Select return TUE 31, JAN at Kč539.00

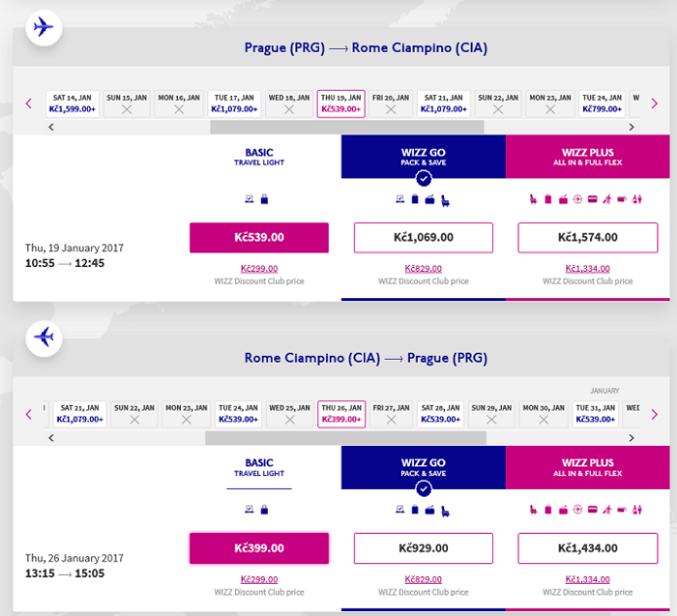coord(596,415)
